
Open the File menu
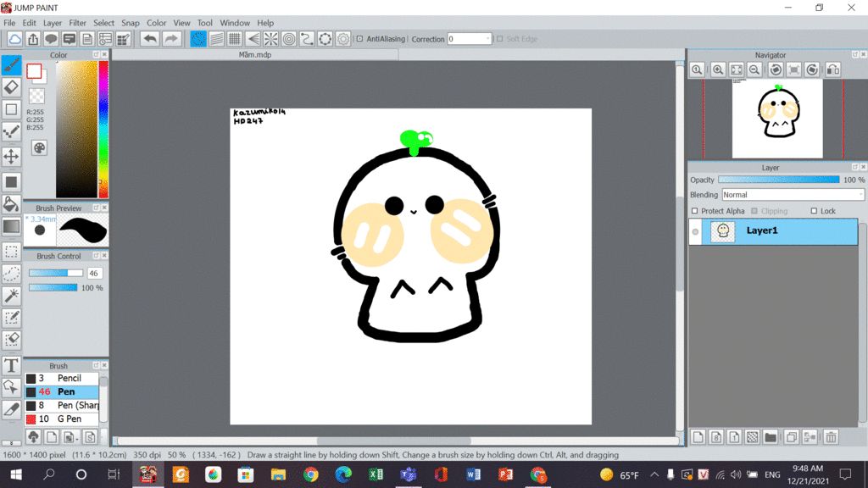[x=9, y=23]
